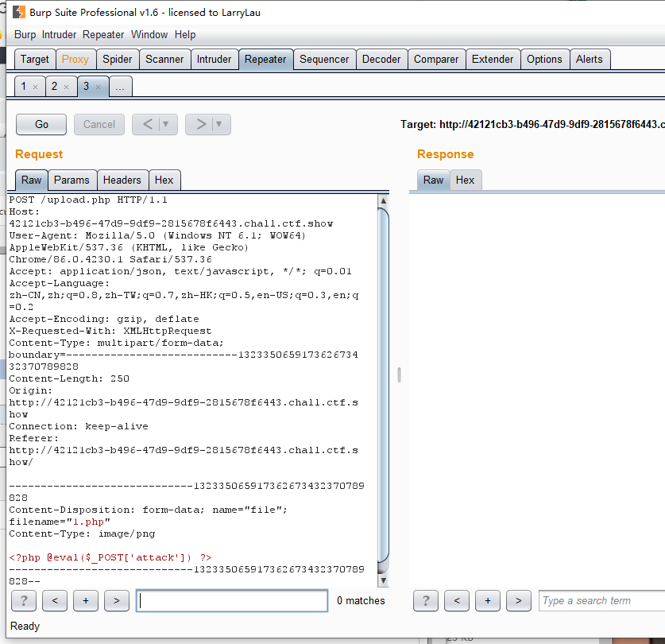Switch to the response Hex tab
The height and width of the screenshot is (644, 665).
click(466, 180)
